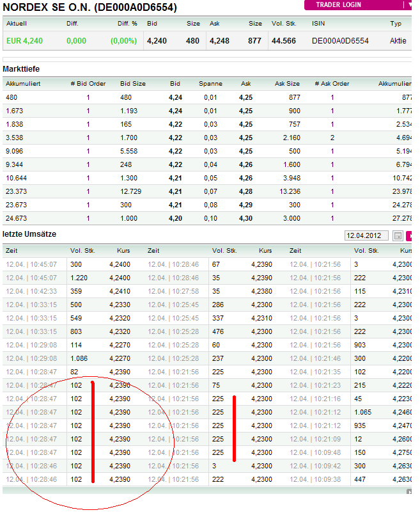Viewport: 420px width, 517px height.
Task: Click the Spanne column header
Action: tap(210, 84)
